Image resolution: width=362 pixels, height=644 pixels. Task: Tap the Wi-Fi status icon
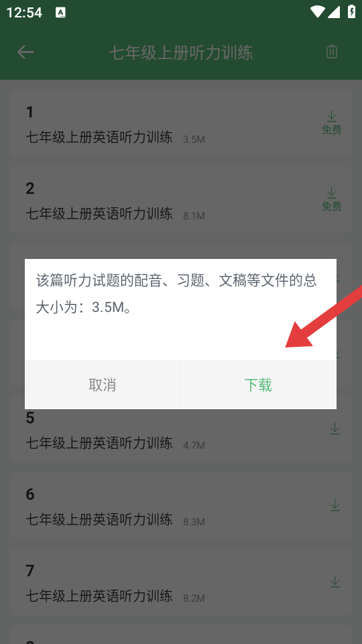pyautogui.click(x=317, y=12)
